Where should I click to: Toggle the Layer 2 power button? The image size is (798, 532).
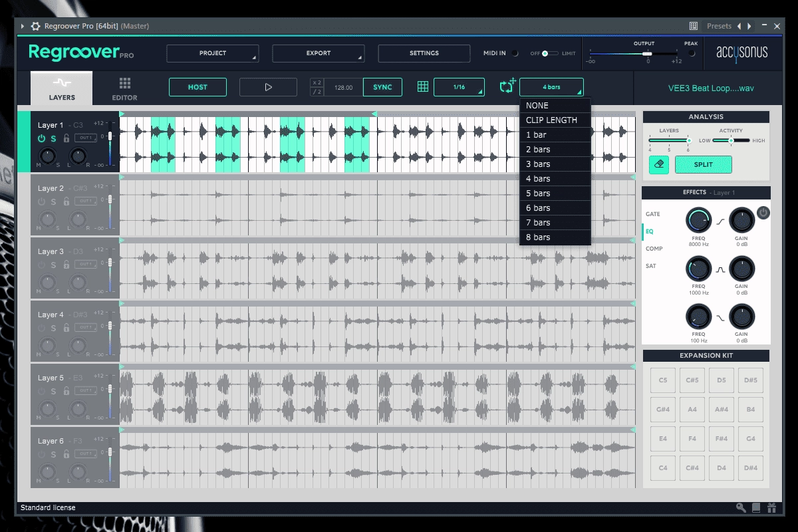click(x=41, y=201)
